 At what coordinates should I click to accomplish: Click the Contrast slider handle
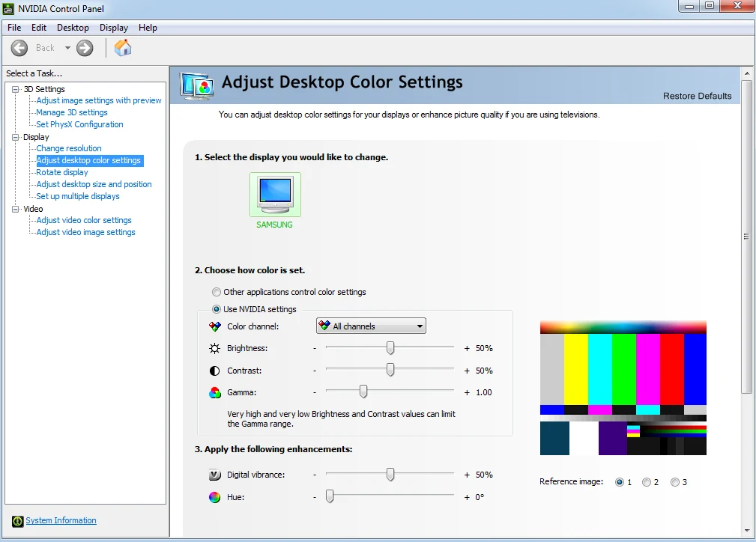[x=390, y=370]
